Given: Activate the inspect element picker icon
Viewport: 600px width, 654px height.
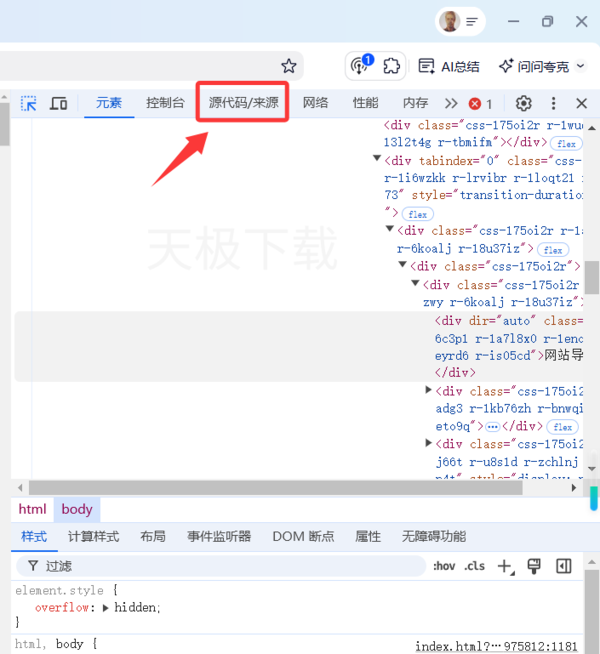Looking at the screenshot, I should pos(29,103).
